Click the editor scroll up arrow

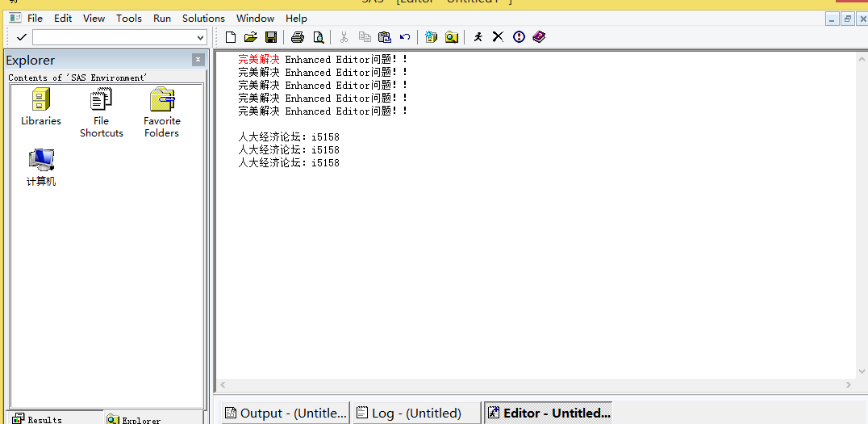[862, 59]
